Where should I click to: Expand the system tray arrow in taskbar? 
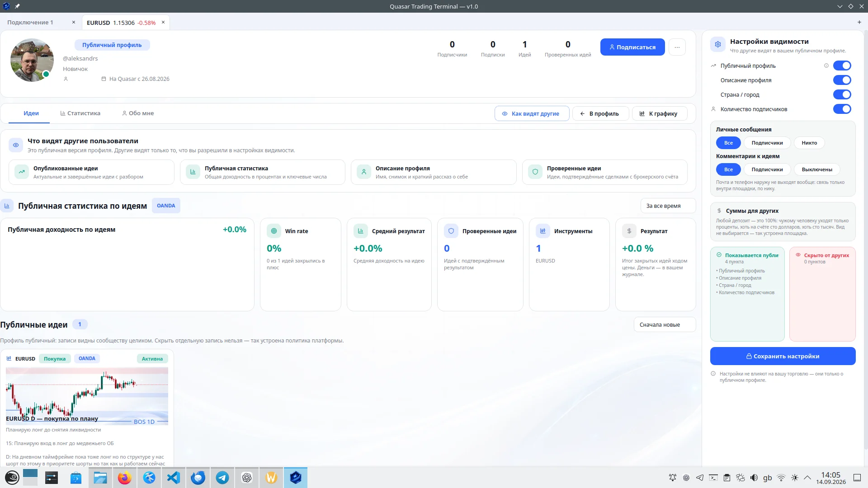[x=807, y=478]
